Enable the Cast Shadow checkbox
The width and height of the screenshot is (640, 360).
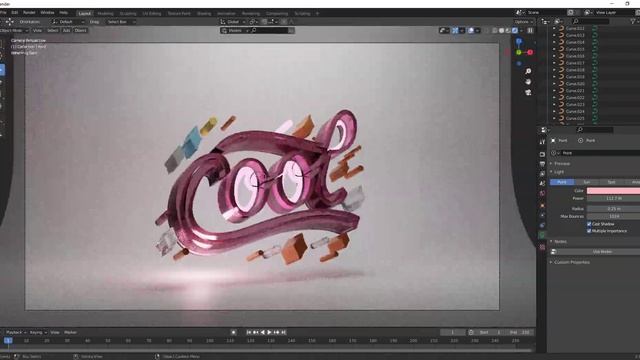pos(589,224)
